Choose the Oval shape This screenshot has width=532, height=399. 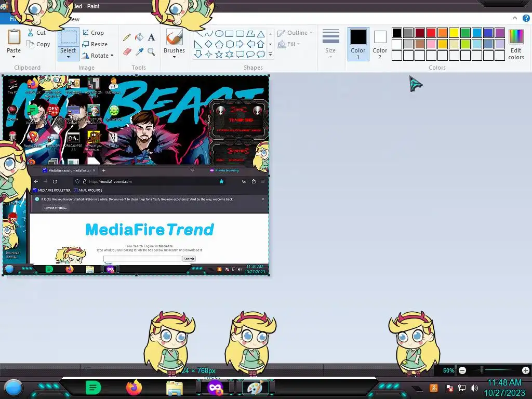[219, 33]
